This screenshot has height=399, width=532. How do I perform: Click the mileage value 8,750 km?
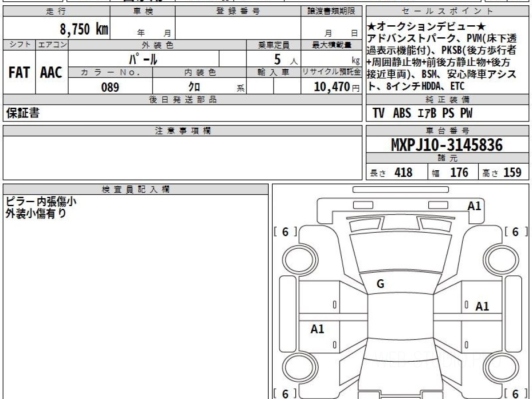click(84, 30)
